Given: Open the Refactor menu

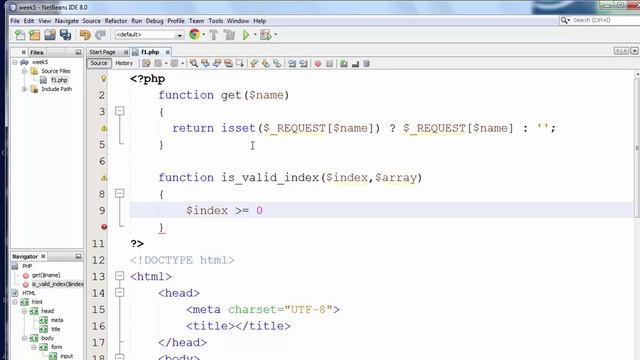Looking at the screenshot, I should point(116,21).
